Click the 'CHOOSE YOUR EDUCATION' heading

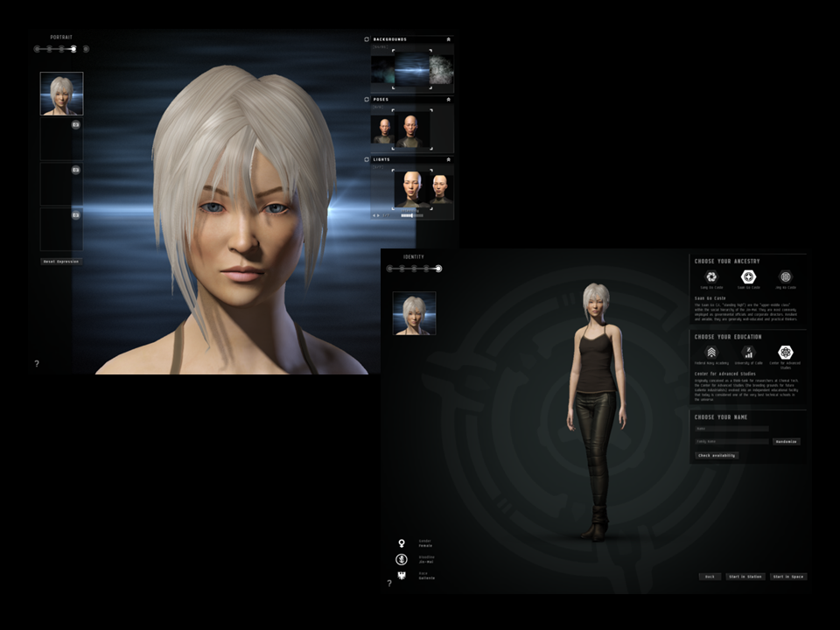(x=728, y=337)
